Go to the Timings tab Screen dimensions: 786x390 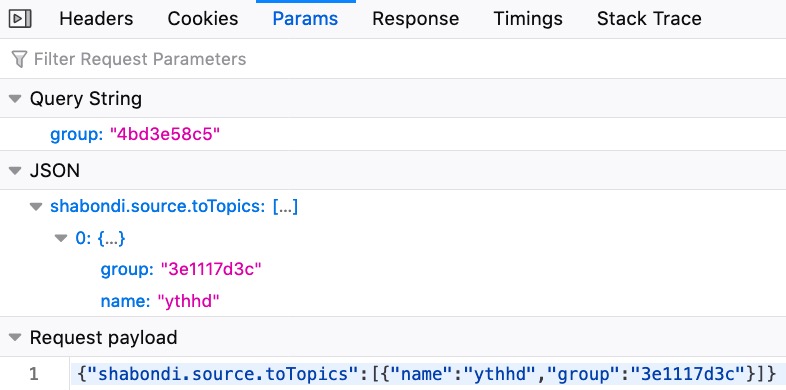[x=528, y=19]
